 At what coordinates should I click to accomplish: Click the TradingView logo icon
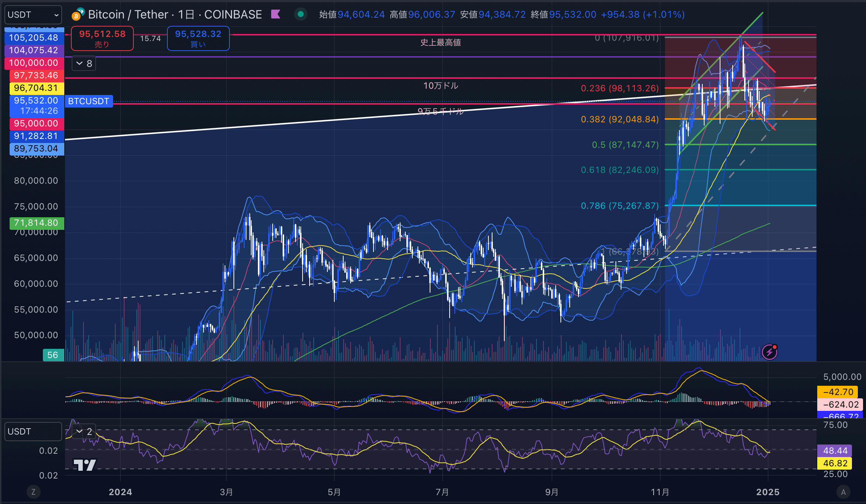tap(85, 465)
